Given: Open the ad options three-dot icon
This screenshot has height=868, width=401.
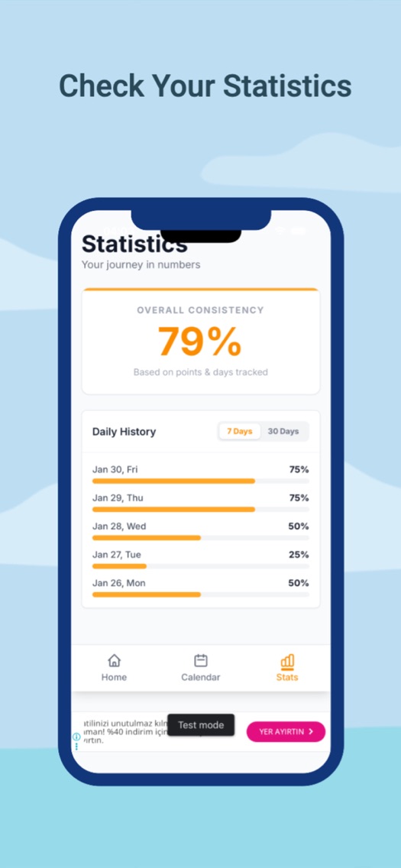Looking at the screenshot, I should tap(76, 746).
